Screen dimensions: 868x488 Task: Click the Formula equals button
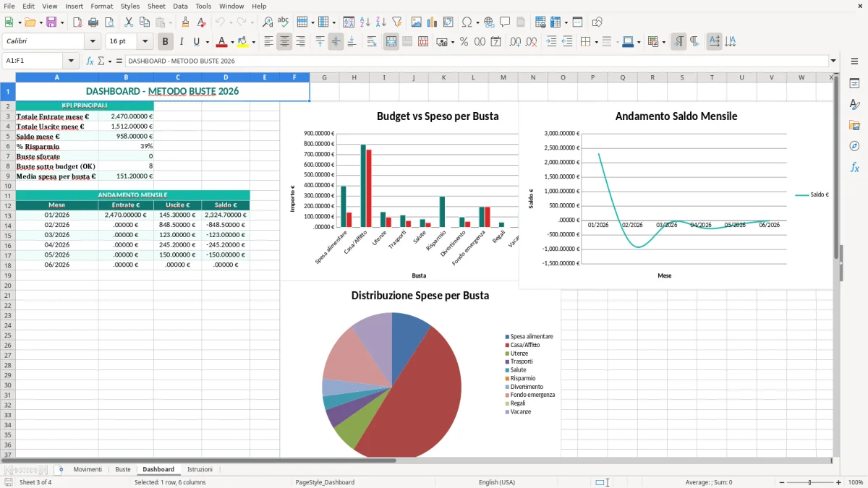(x=119, y=61)
